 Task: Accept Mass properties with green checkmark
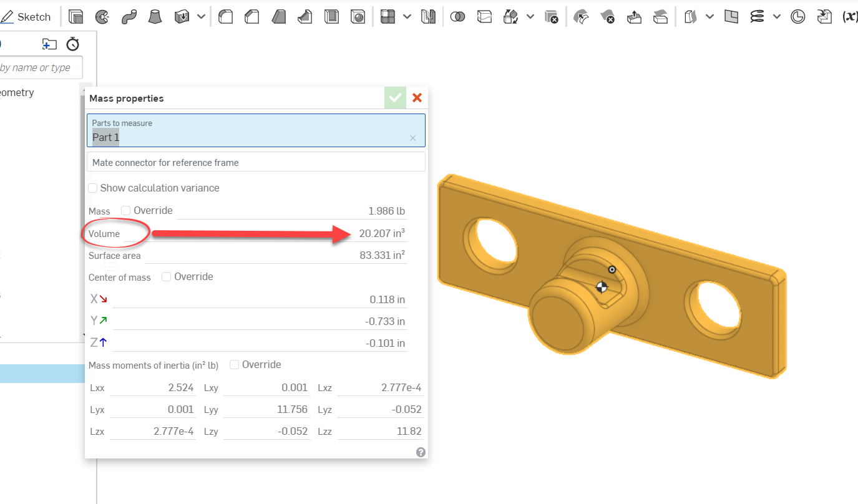(395, 98)
